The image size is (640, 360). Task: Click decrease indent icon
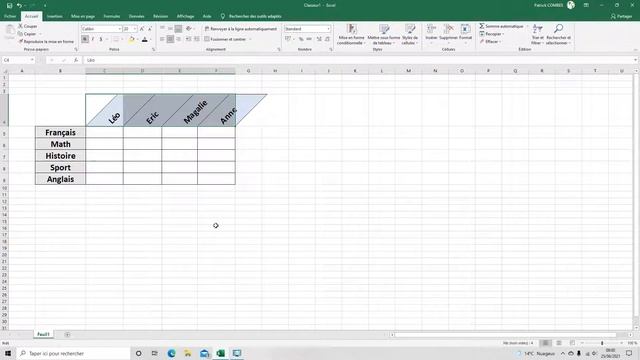189,39
